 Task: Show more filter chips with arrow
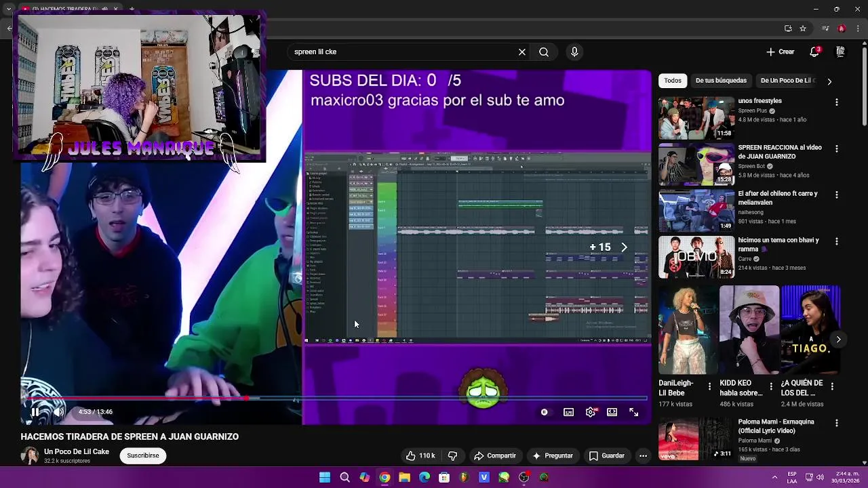coord(829,81)
